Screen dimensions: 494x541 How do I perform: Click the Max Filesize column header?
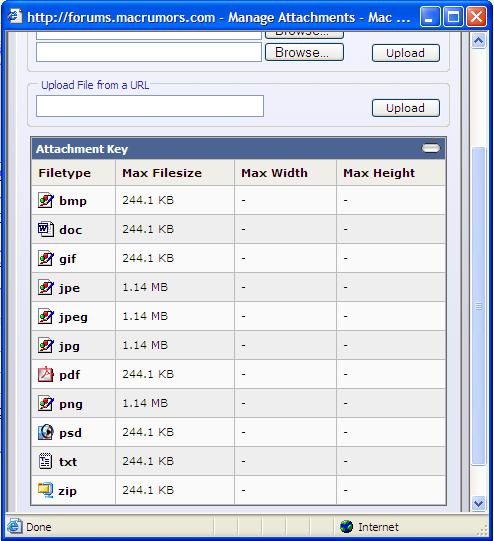click(162, 173)
